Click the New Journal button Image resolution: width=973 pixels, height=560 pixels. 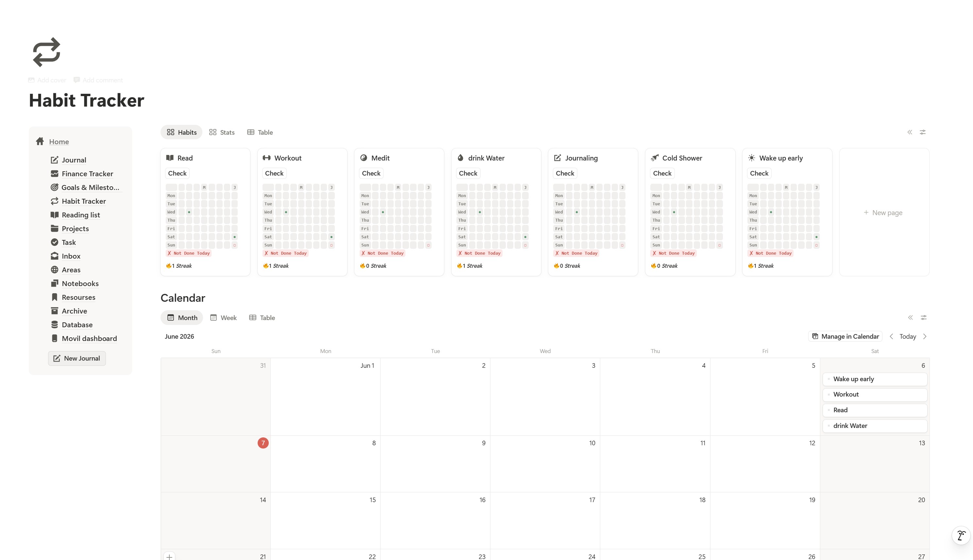77,359
